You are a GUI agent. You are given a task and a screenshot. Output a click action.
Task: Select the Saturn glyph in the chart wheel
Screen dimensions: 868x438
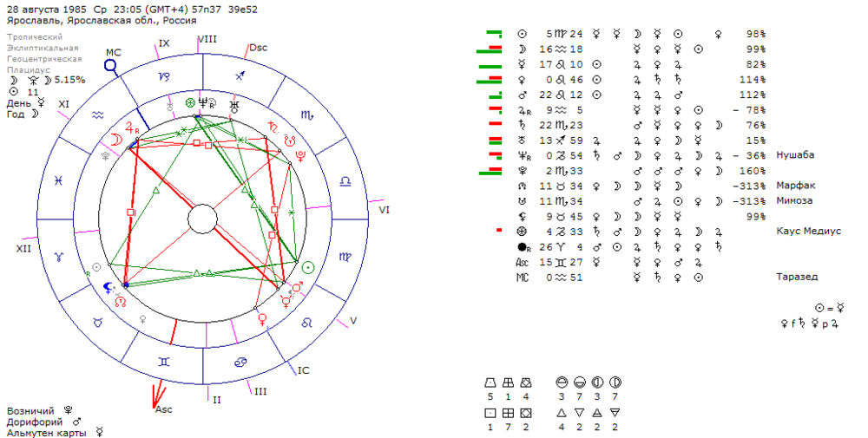tap(273, 127)
